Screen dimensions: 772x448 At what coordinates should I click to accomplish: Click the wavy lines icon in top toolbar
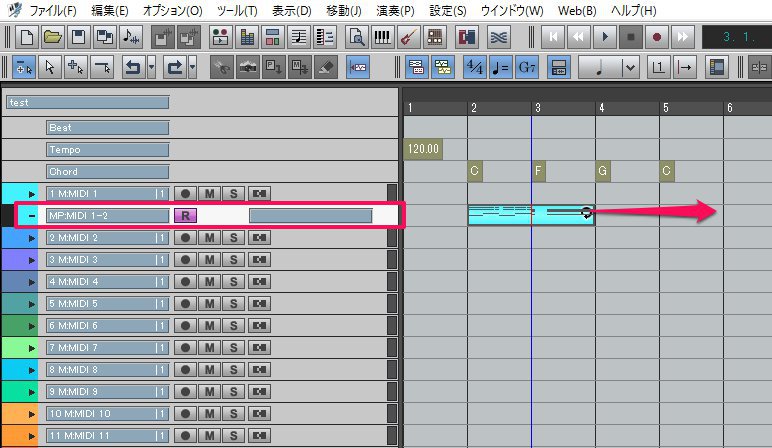click(499, 37)
